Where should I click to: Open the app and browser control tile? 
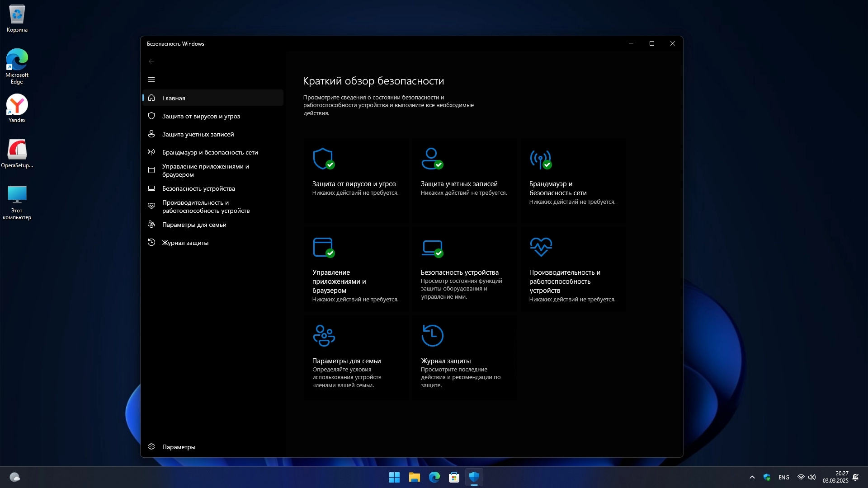pyautogui.click(x=355, y=269)
